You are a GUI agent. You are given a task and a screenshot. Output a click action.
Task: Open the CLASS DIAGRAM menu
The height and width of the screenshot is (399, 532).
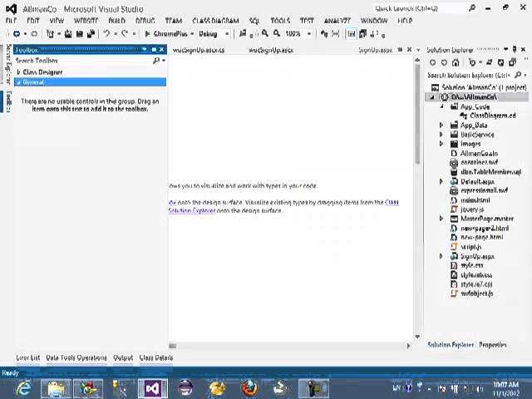tap(215, 21)
